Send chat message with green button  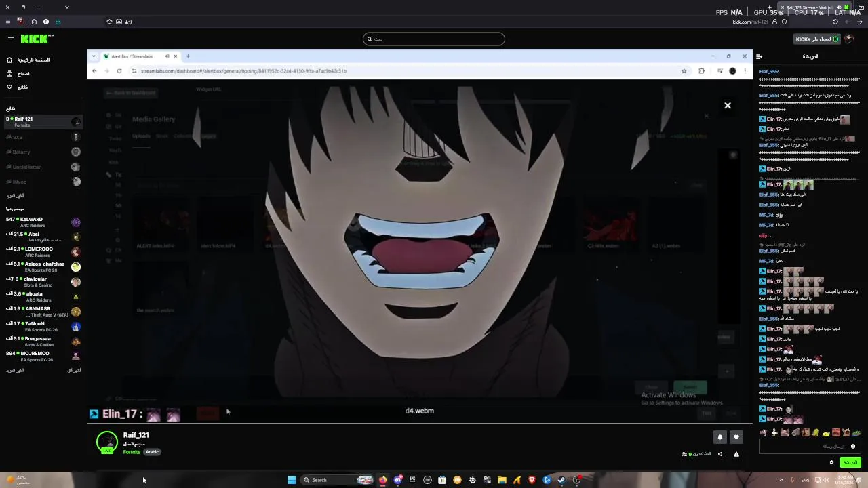850,462
